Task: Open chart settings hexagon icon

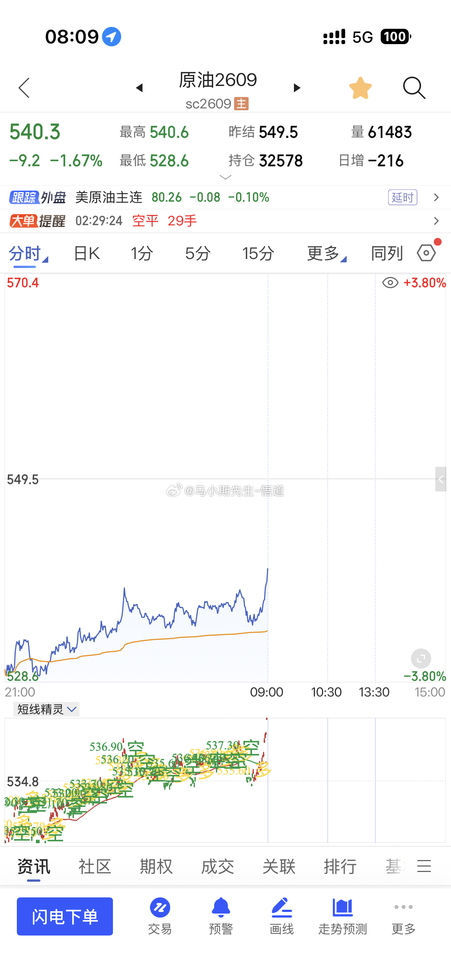Action: coord(426,253)
